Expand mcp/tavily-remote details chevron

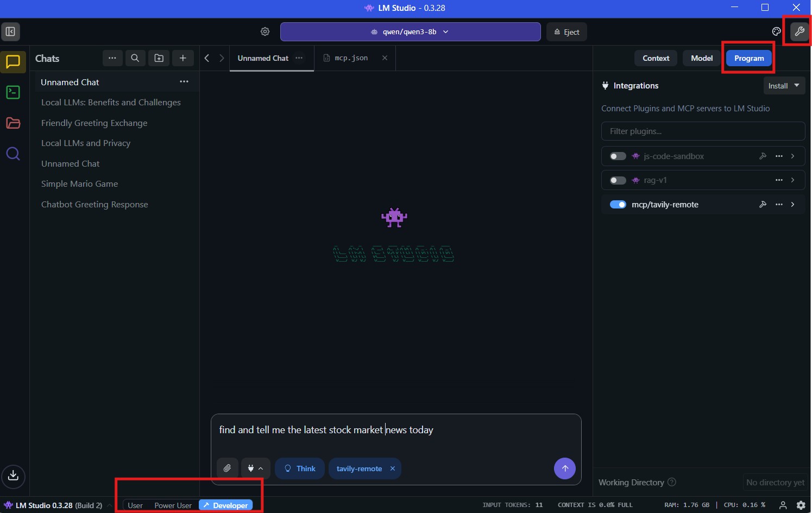793,205
